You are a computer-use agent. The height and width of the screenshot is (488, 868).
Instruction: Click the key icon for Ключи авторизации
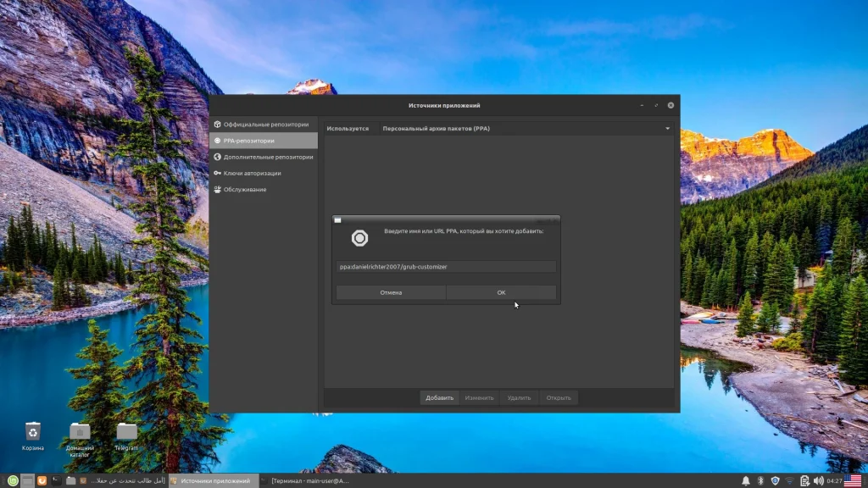click(217, 173)
